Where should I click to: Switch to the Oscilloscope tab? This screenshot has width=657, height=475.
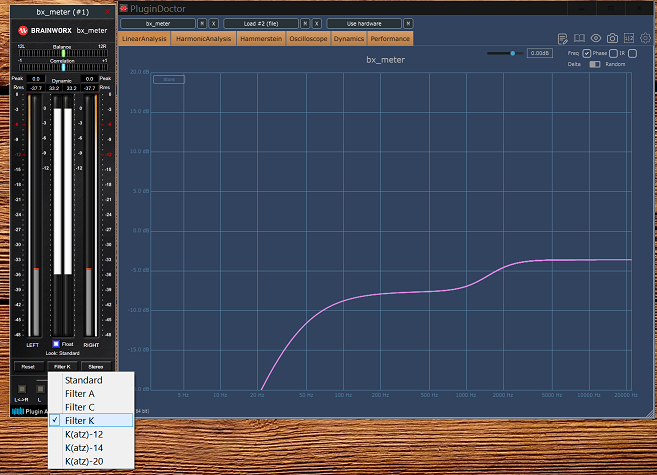[x=308, y=39]
